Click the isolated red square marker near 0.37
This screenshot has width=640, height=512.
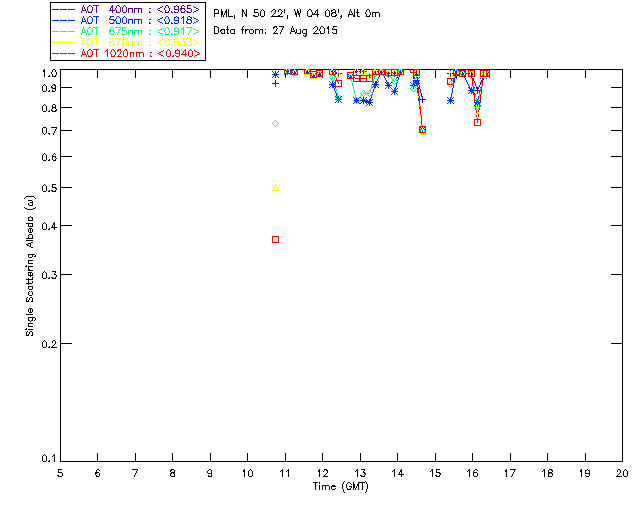[276, 240]
